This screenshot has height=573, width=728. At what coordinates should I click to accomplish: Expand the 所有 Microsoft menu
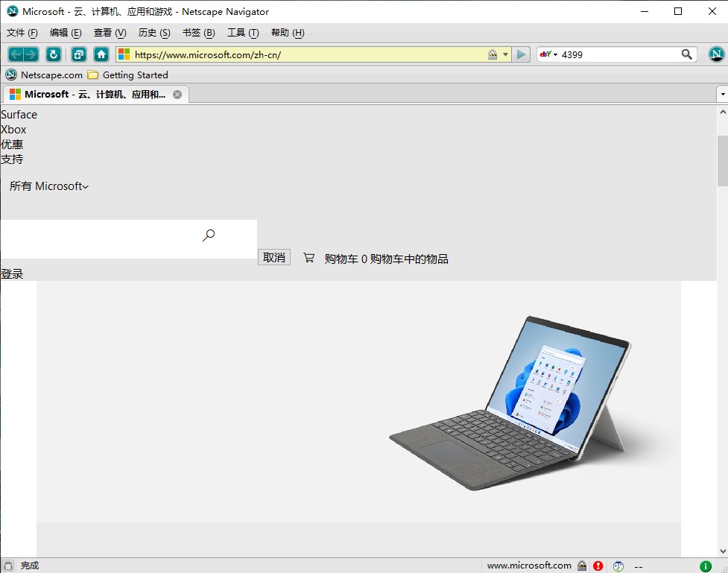48,186
